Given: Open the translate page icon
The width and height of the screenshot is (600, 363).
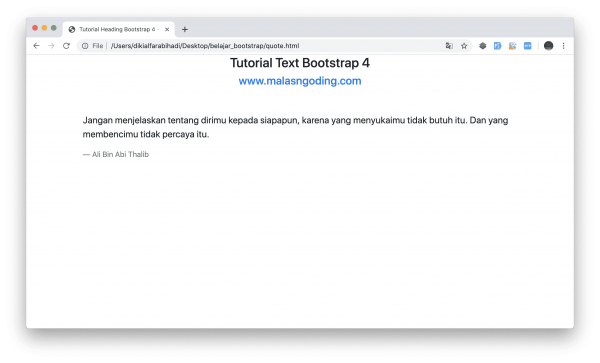Looking at the screenshot, I should coord(449,46).
